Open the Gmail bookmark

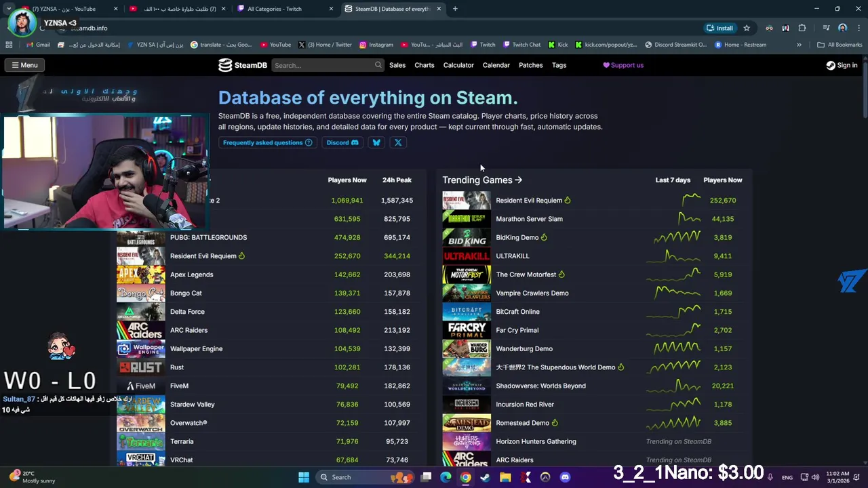[x=38, y=45]
